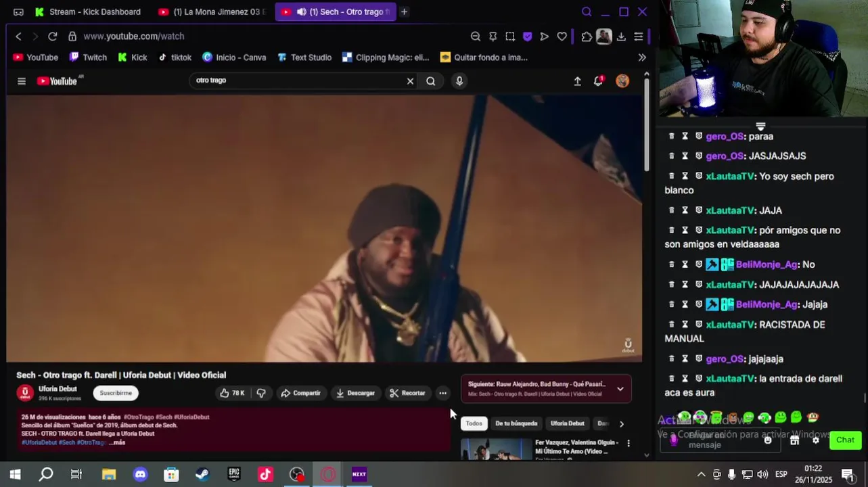Image resolution: width=868 pixels, height=487 pixels.
Task: Subscribe with the Suscribirme button
Action: click(x=116, y=393)
